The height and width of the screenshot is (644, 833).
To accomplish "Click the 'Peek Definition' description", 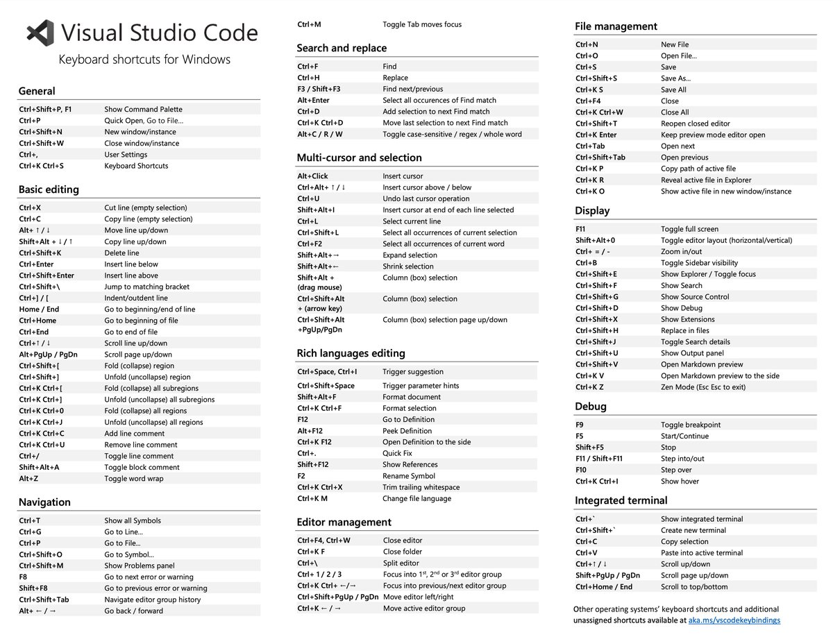I will 407,431.
